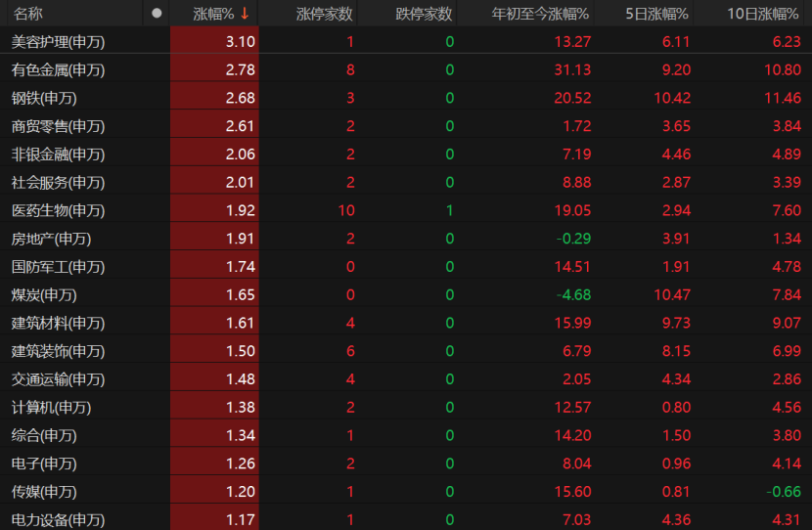The height and width of the screenshot is (530, 812).
Task: Click 医药生物 limit-up count 10
Action: point(345,211)
